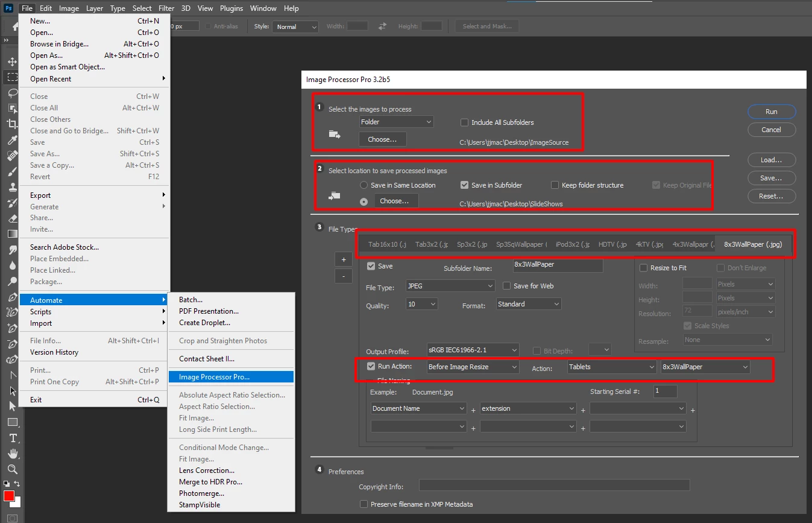Select the Eyedropper tool
This screenshot has width=812, height=523.
12,140
